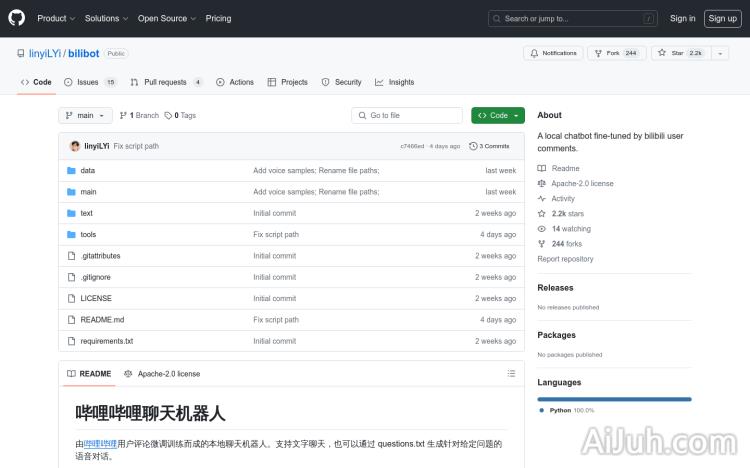Expand the main branch dropdown
750x468 pixels.
pos(85,115)
